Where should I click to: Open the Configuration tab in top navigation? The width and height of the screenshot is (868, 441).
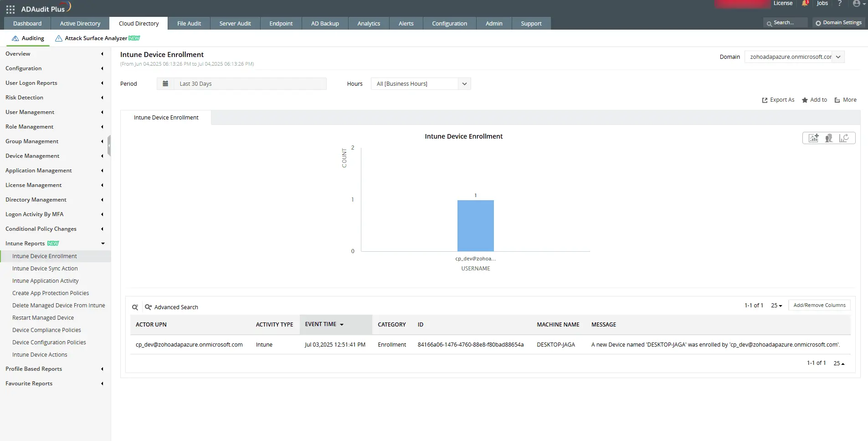[450, 23]
